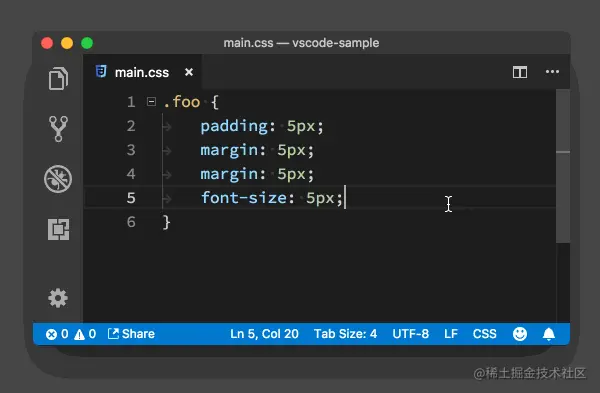Close the main.css tab
Viewport: 600px width, 393px height.
click(189, 72)
